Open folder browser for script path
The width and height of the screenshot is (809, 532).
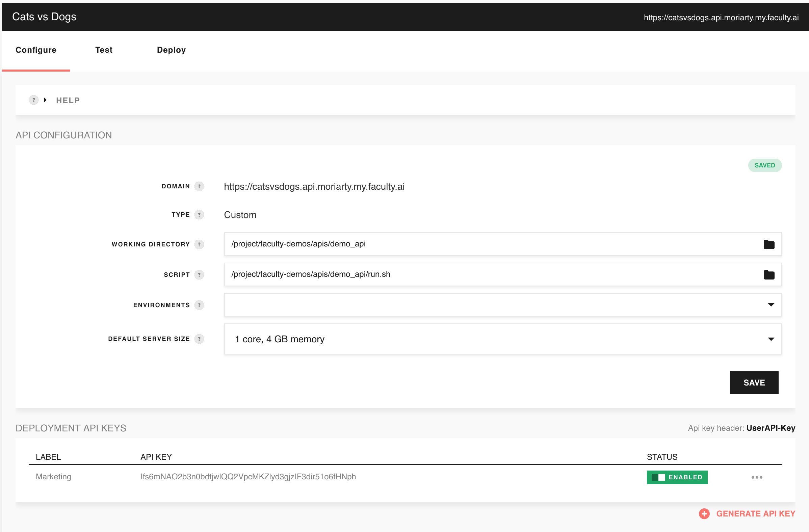(x=768, y=274)
